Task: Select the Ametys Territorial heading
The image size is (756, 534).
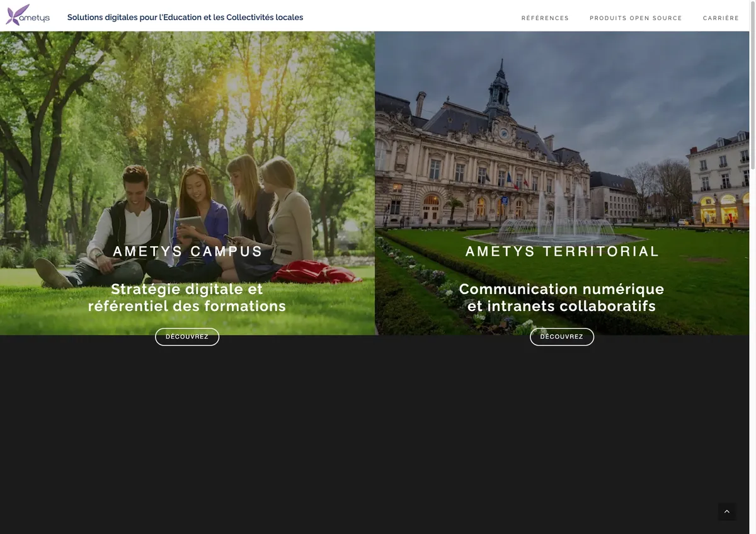Action: point(562,251)
